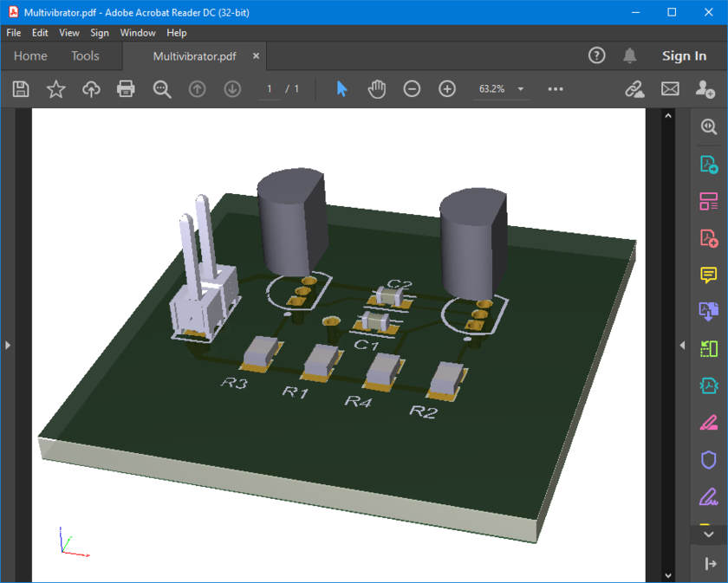728x583 pixels.
Task: Switch to the Tools tab
Action: click(x=85, y=55)
